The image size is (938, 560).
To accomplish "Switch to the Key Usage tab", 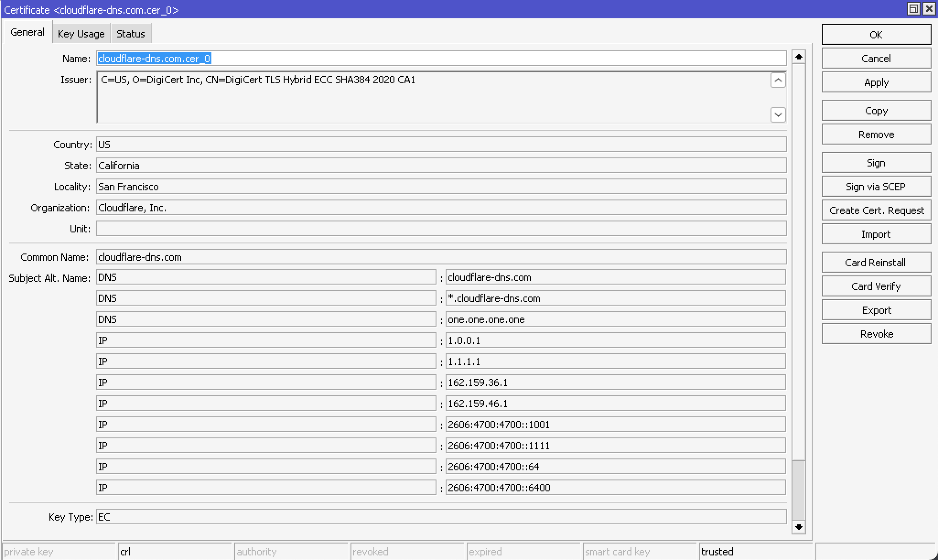I will [x=81, y=34].
